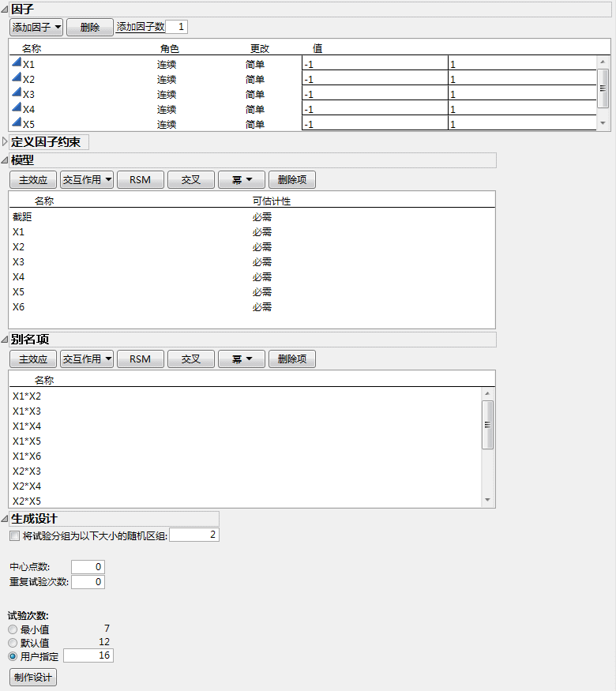Select X2*X4 in alias list
The width and height of the screenshot is (616, 691).
click(x=246, y=486)
